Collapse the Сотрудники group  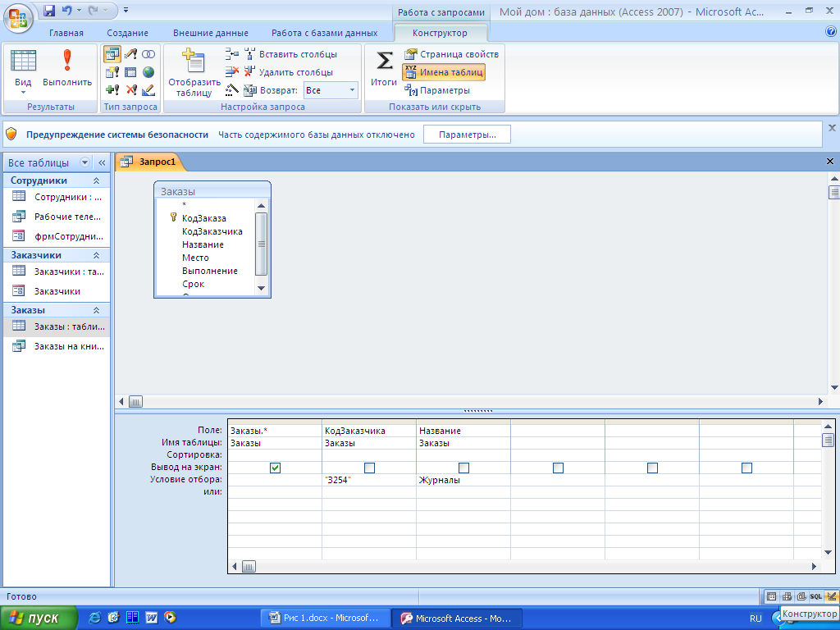[97, 180]
